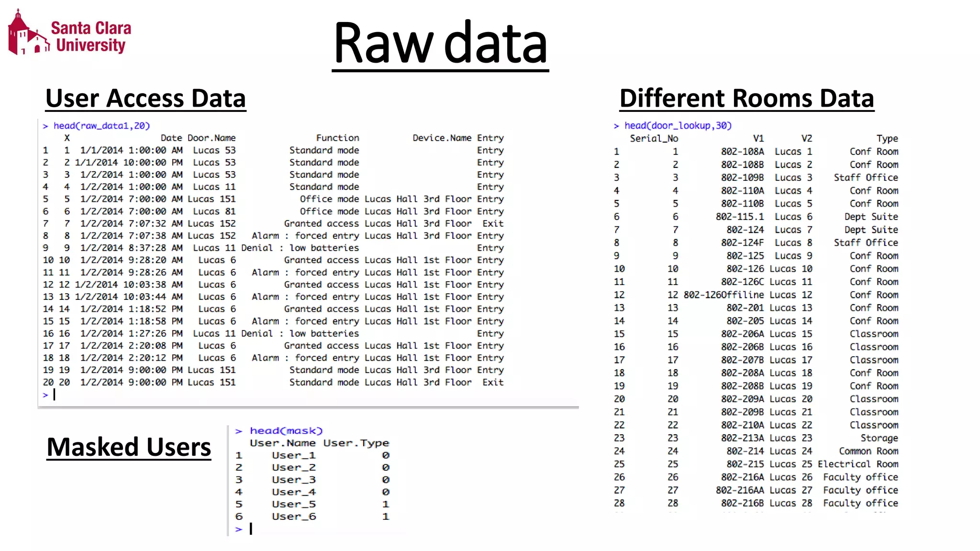Click the 'Device.Name' column header
Screen dimensions: 980x551
pos(442,138)
